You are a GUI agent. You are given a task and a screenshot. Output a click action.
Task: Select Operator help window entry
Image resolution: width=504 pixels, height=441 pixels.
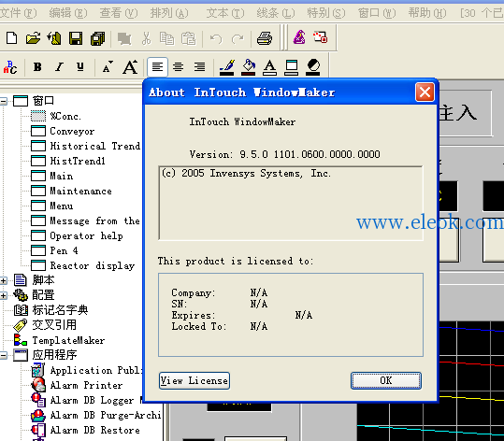point(77,235)
